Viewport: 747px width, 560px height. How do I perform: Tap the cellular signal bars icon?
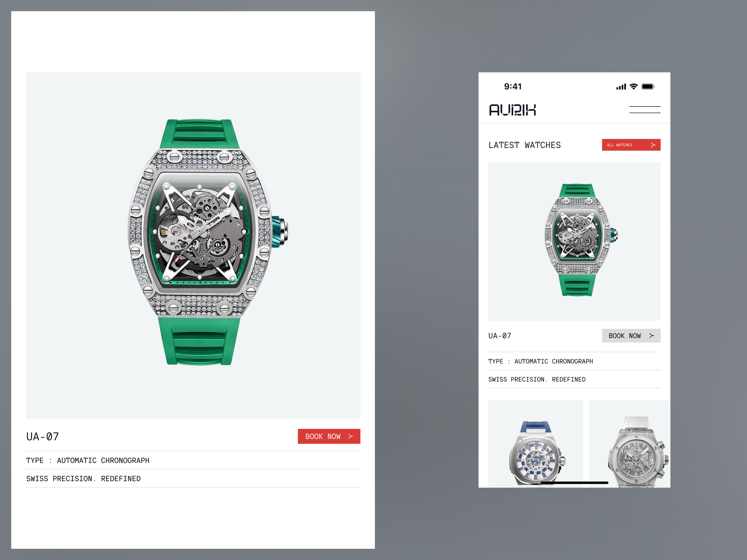tap(621, 87)
